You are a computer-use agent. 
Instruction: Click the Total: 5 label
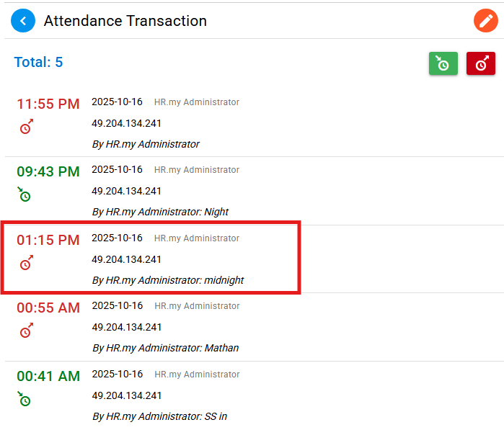tap(39, 62)
